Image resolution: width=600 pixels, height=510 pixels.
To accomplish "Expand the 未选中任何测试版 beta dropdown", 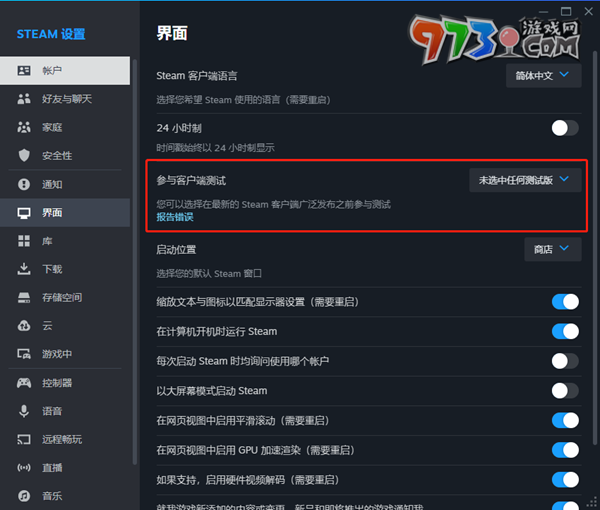I will coord(525,180).
